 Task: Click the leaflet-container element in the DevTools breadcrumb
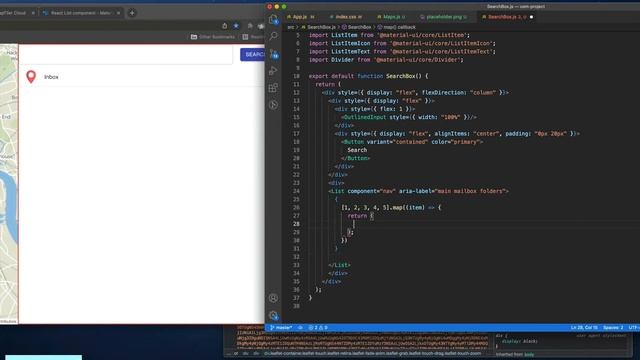tap(373, 353)
